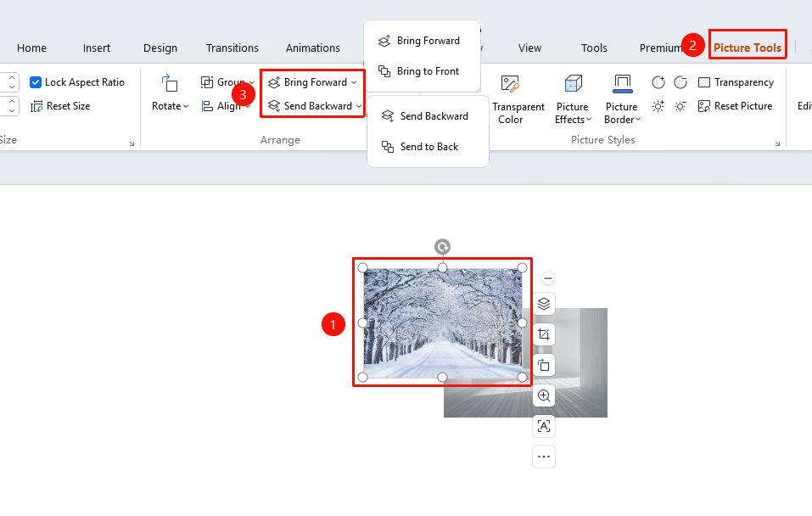812x516 pixels.
Task: Open the Picture Styles dialog launcher
Action: [x=777, y=143]
